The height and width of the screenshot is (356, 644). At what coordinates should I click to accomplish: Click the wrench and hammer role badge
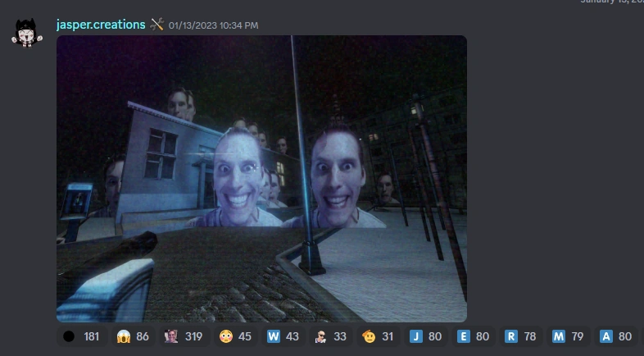point(156,25)
